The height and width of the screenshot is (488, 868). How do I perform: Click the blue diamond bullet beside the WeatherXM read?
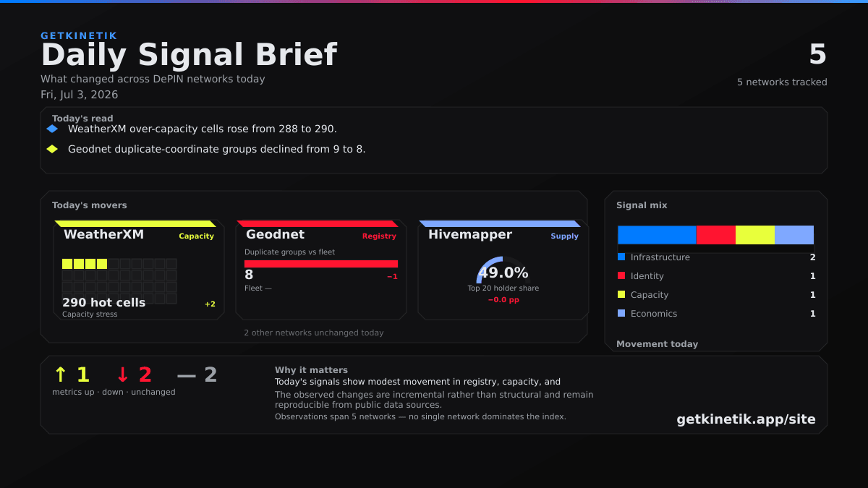[52, 129]
